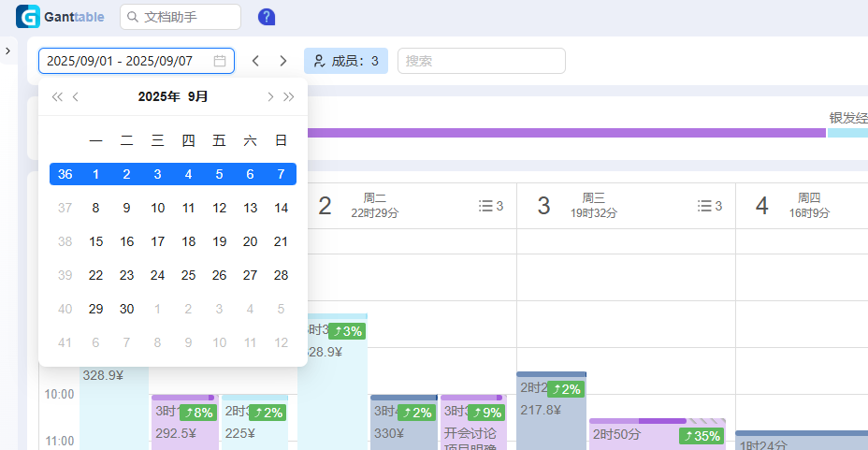Click the 银发经 project label
The image size is (868, 450).
[848, 118]
